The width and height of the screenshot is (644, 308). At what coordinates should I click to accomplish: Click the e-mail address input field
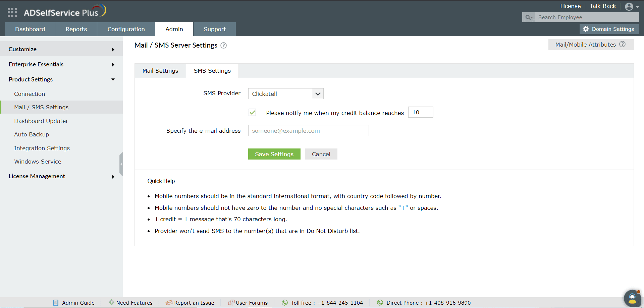click(308, 130)
